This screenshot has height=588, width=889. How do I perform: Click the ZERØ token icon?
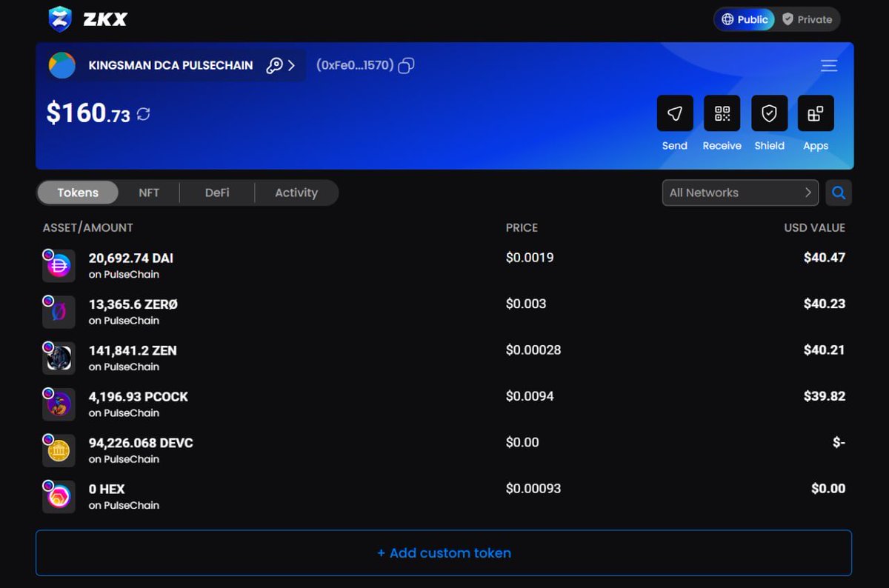click(59, 312)
